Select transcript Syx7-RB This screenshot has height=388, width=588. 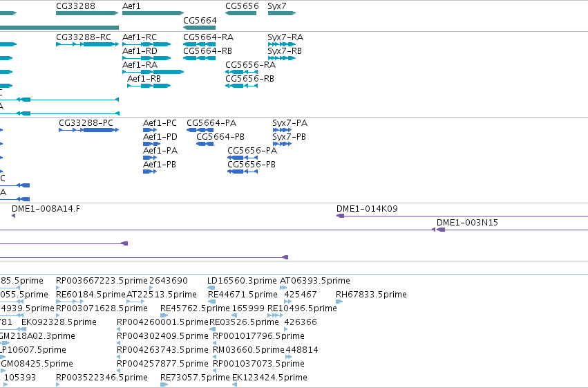coord(282,58)
